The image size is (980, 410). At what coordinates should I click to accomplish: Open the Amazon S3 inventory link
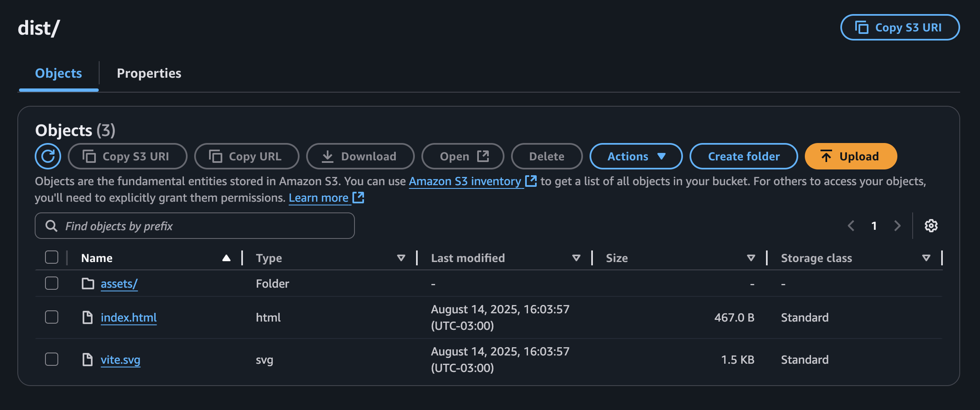(465, 181)
